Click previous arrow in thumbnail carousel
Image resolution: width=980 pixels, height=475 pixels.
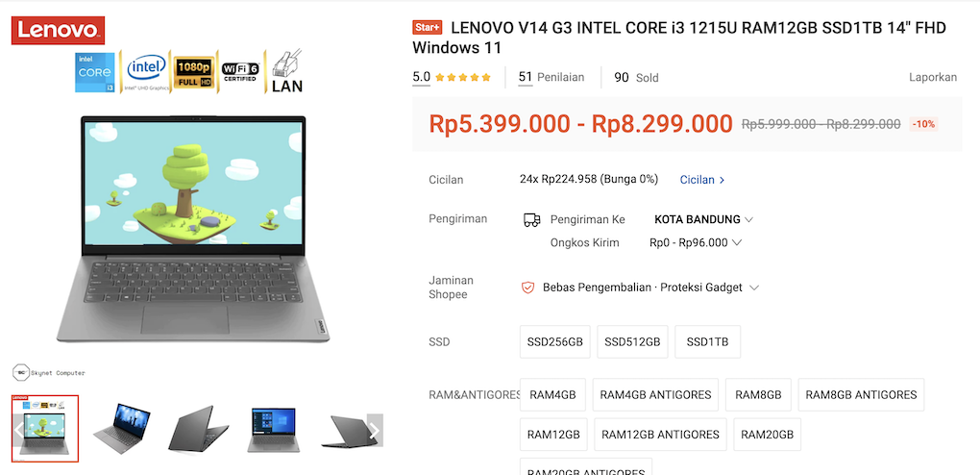19,430
